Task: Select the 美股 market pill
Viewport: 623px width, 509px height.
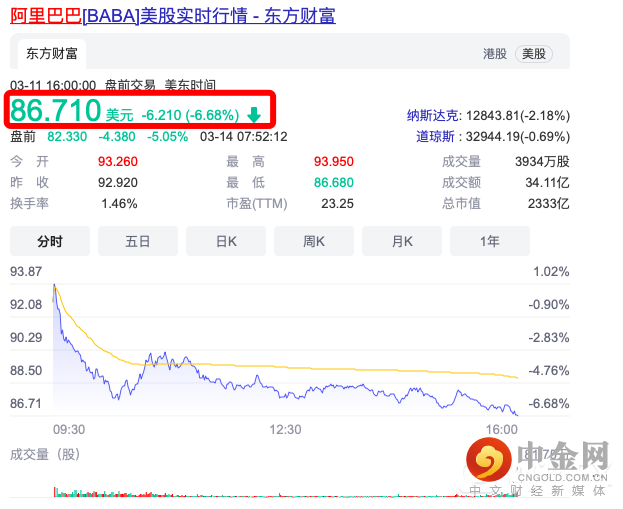Action: 534,54
